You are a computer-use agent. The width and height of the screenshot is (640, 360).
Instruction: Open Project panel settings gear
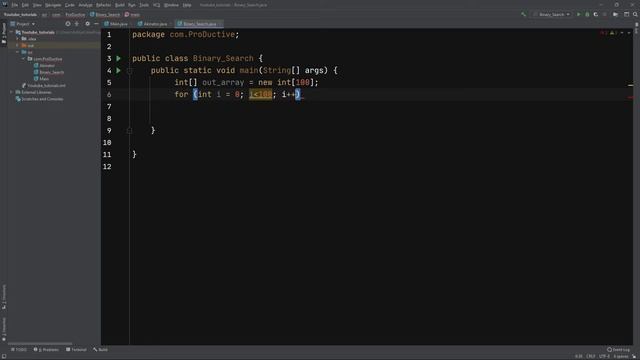pos(87,24)
